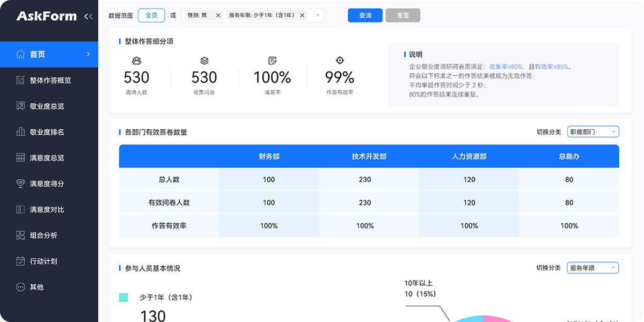Viewport: 644px width, 322px height.
Task: Click the ellipsis icon for 其他
Action: pos(20,287)
